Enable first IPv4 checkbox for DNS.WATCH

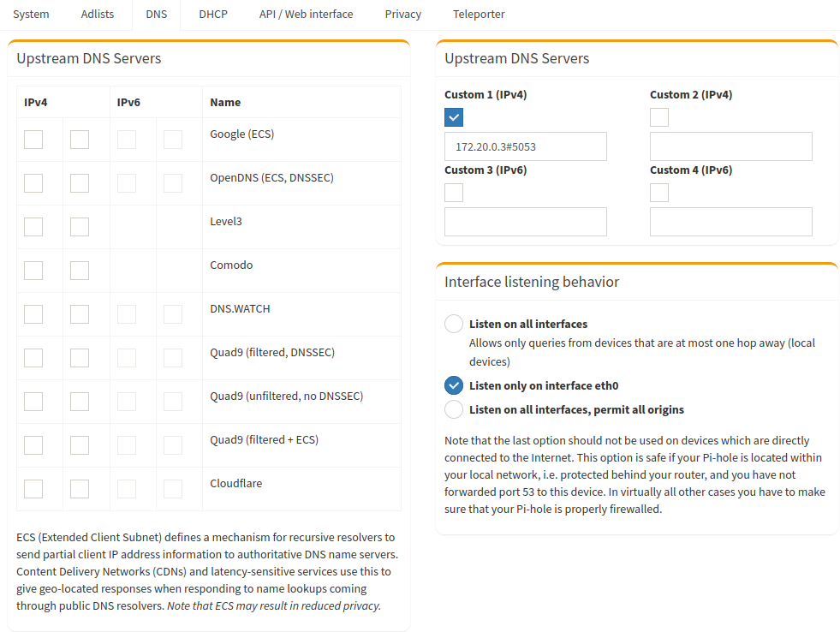[x=33, y=313]
